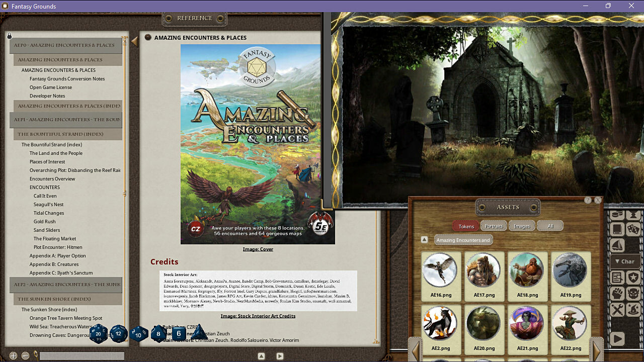Toggle the All assets filter
The height and width of the screenshot is (362, 644).
[550, 226]
